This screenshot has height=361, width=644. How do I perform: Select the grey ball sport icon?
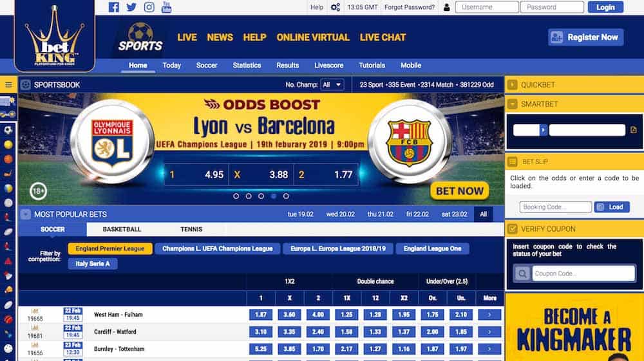pyautogui.click(x=8, y=203)
